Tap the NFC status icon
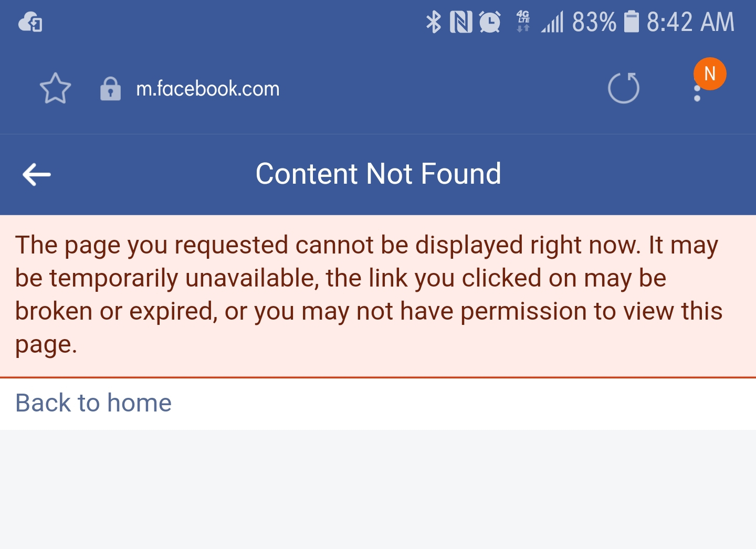 tap(461, 22)
